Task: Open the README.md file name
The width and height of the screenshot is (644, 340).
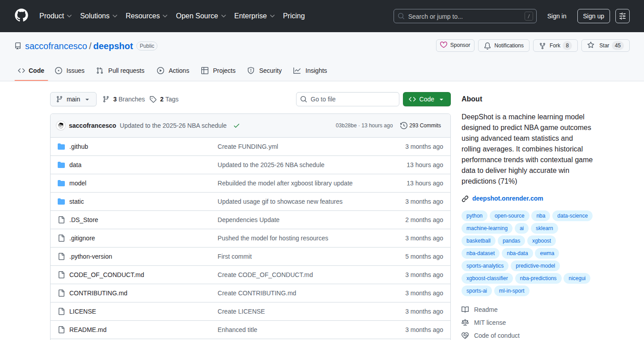Action: (x=88, y=330)
